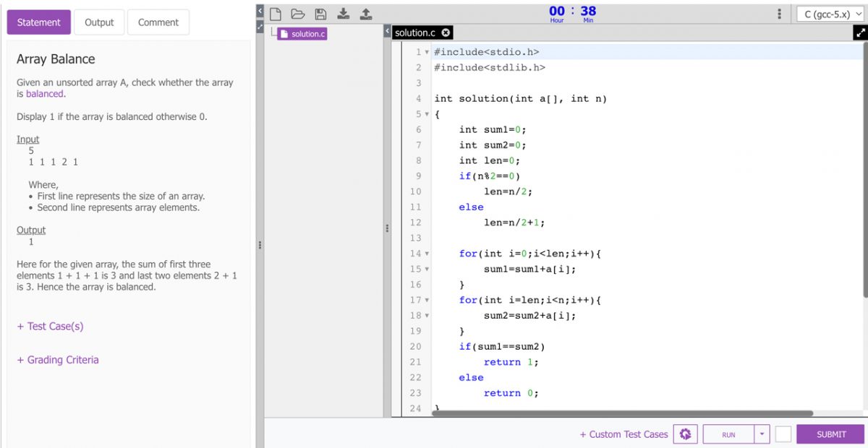Viewport: 868px width, 448px height.
Task: Open the overflow kebab menu at top right
Action: [x=779, y=13]
